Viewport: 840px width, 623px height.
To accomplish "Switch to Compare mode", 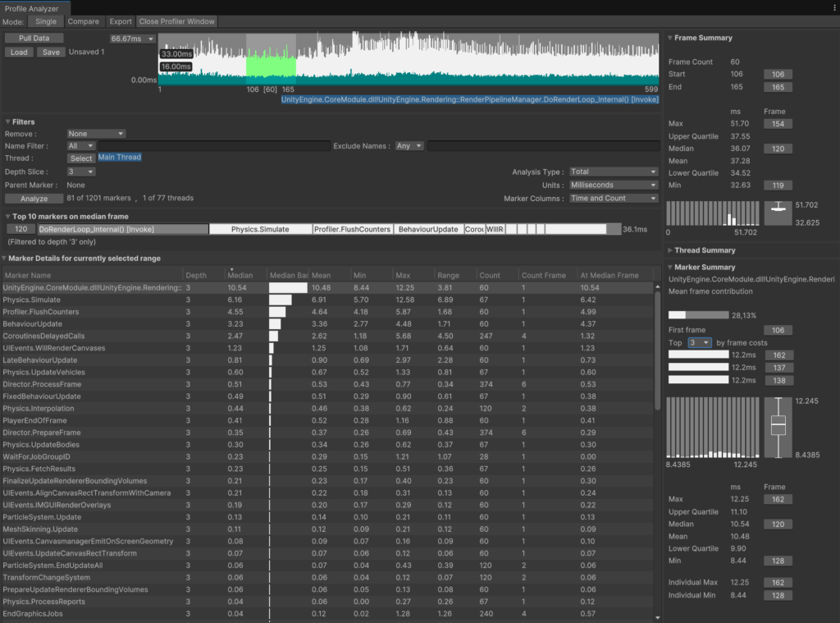I will [x=83, y=21].
